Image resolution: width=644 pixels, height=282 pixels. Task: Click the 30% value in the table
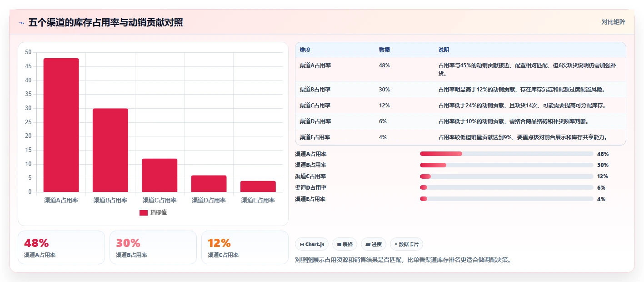click(x=384, y=90)
